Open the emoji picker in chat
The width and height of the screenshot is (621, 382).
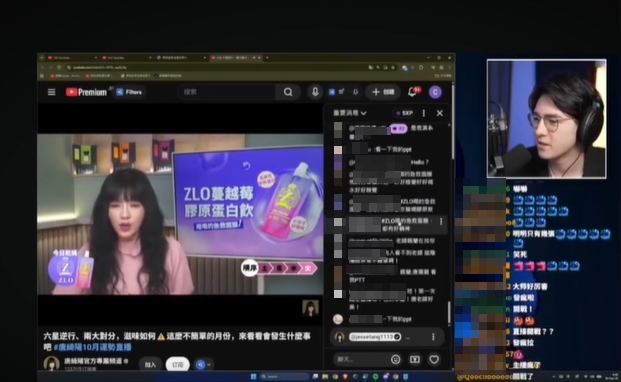[395, 359]
